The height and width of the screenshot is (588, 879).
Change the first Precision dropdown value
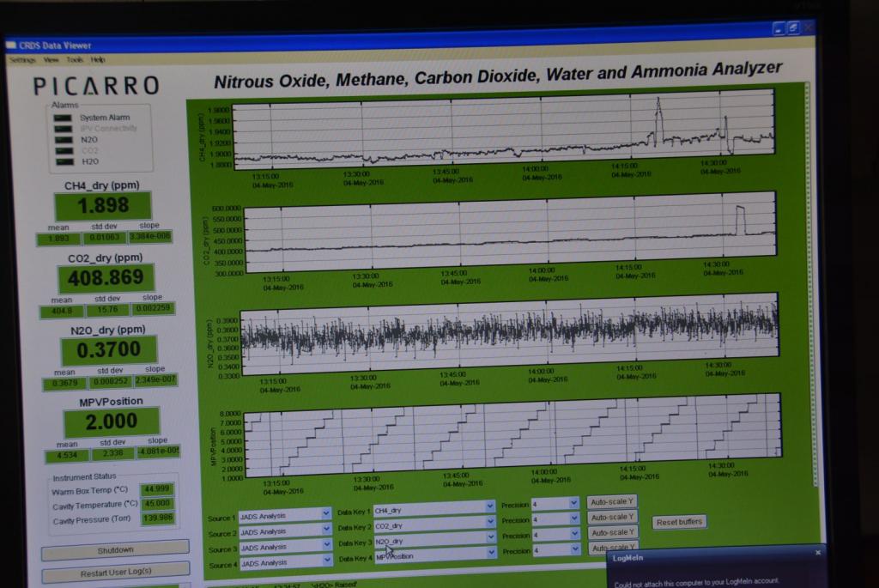point(573,504)
